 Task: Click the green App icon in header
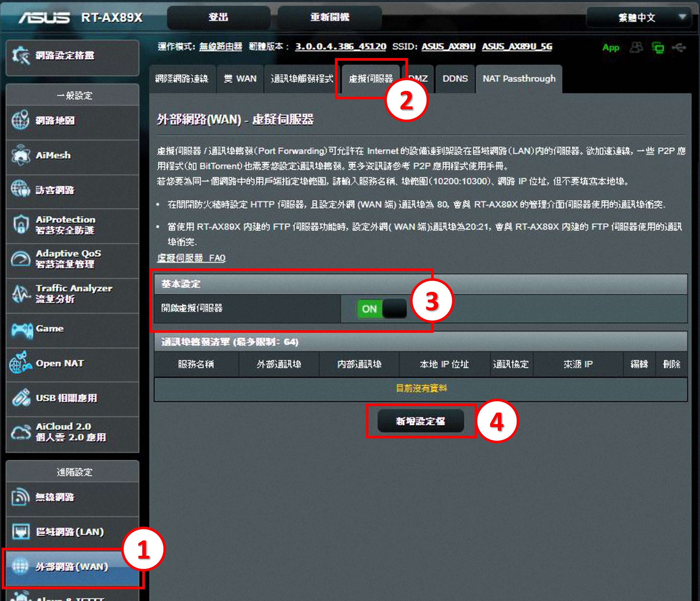pos(611,48)
